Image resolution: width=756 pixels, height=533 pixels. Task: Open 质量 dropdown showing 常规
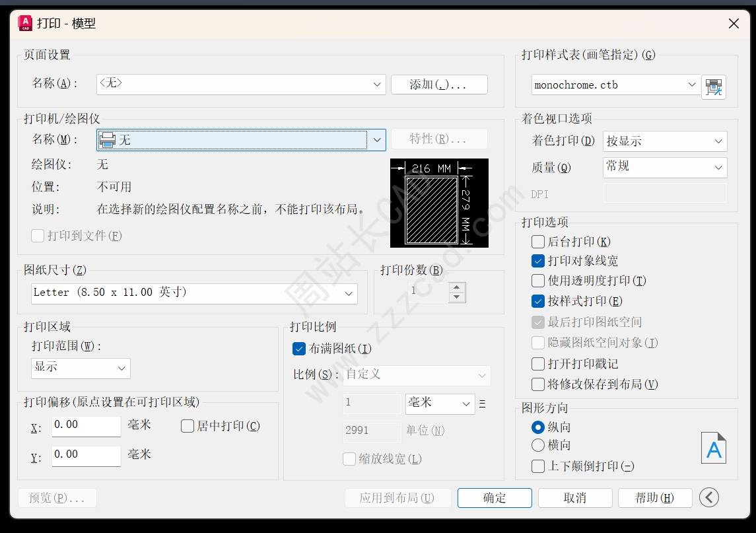665,167
